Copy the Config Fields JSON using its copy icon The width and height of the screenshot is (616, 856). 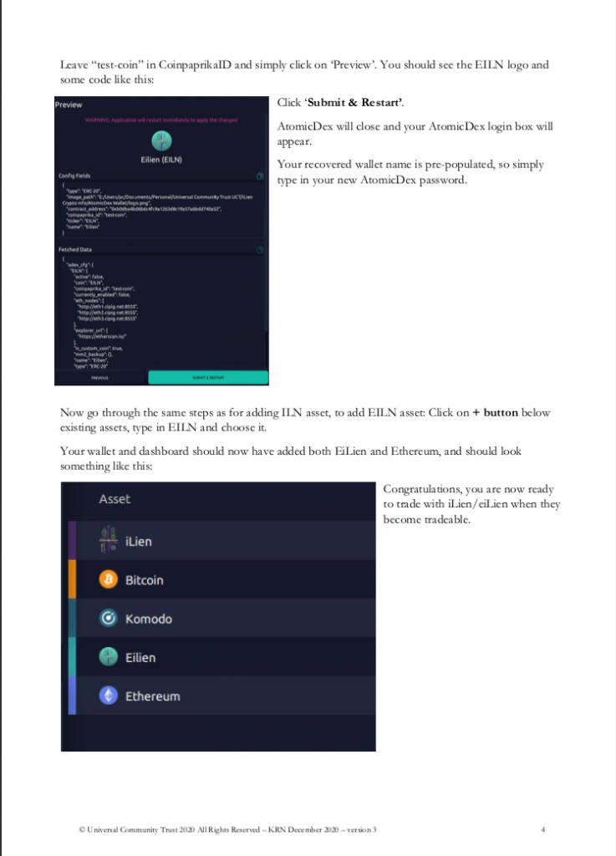[260, 176]
